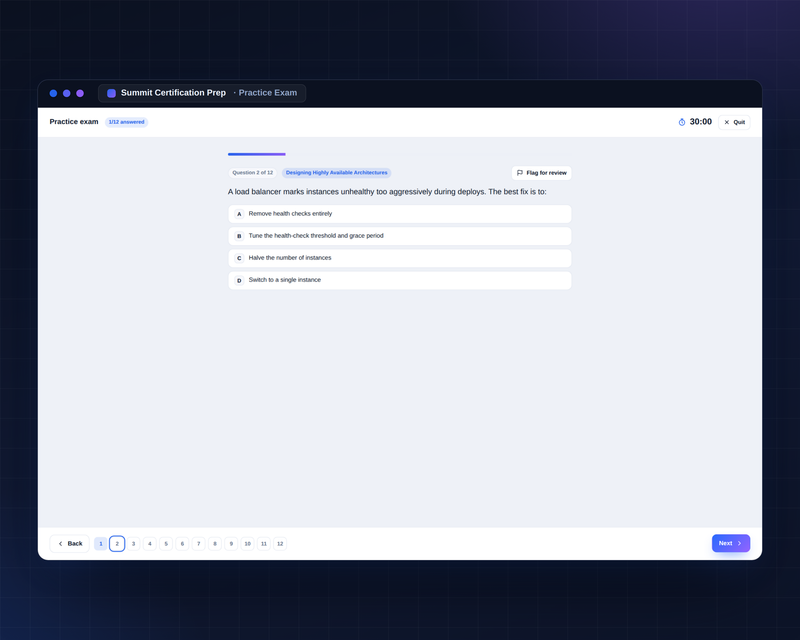
Task: Go back to previous question
Action: tap(70, 544)
